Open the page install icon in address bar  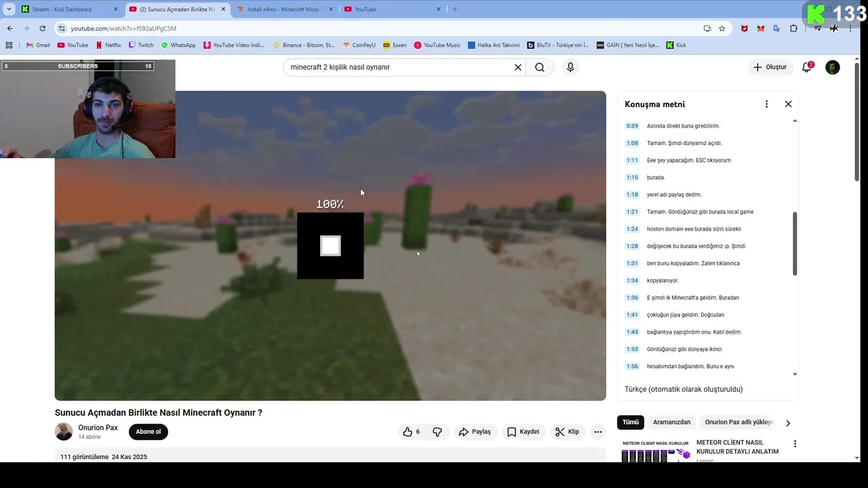click(x=707, y=28)
